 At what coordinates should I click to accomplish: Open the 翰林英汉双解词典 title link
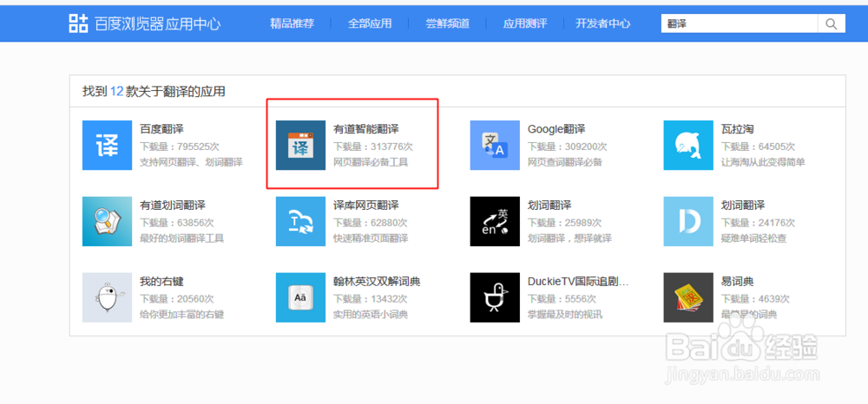[x=377, y=282]
